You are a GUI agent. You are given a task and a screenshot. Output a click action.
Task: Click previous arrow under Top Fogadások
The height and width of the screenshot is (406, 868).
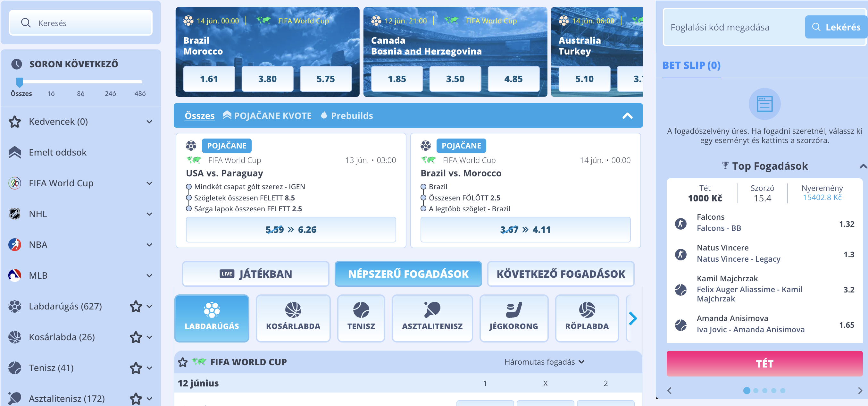(670, 391)
